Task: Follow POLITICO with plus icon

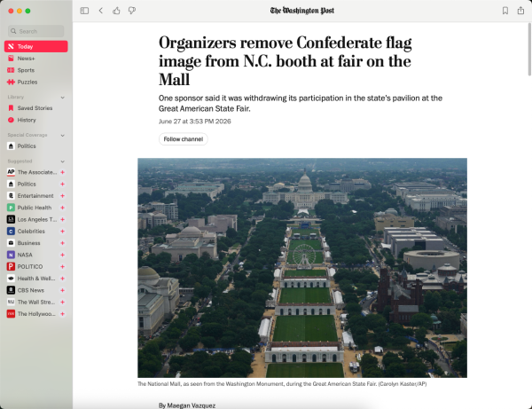Action: [62, 267]
